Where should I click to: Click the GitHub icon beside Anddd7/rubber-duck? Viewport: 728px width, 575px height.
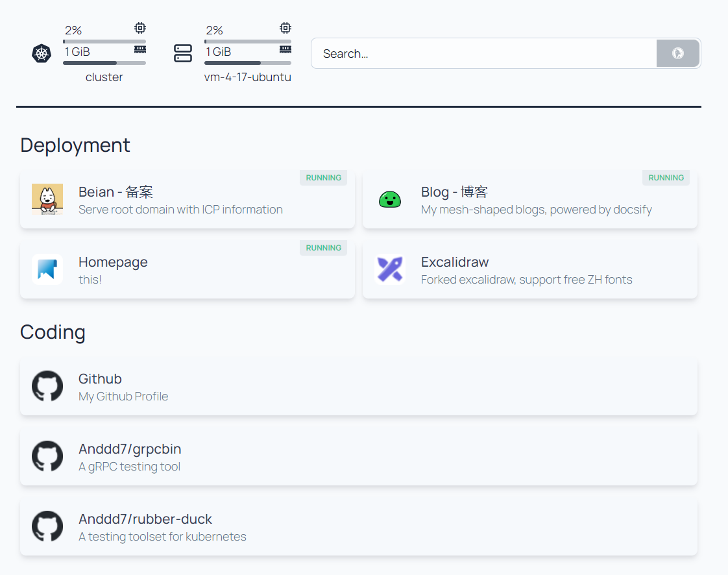point(47,526)
